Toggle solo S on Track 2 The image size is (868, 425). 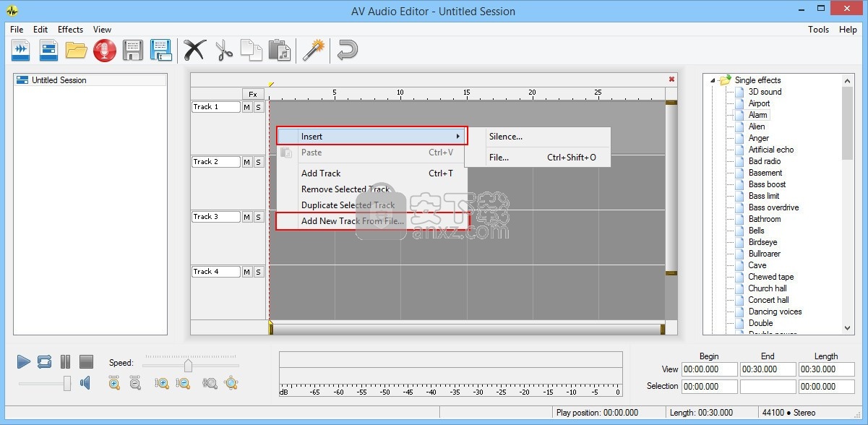coord(258,162)
